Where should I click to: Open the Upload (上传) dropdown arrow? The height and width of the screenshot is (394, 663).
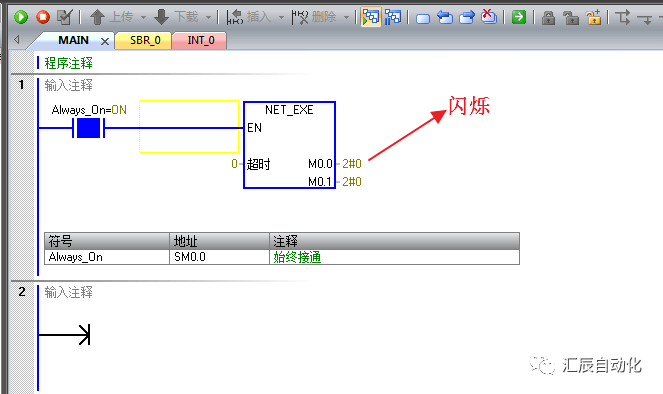[143, 18]
